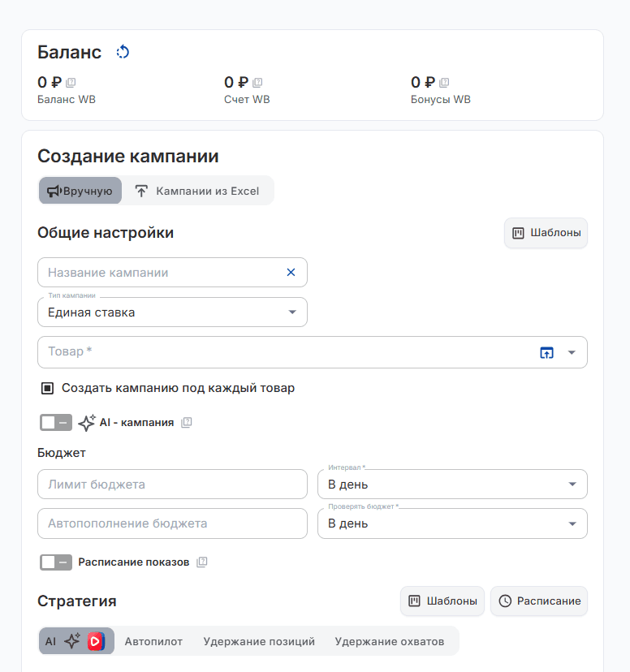Viewport: 630px width, 672px height.
Task: Toggle Создать кампанию под каждый товар checkbox
Action: coord(47,388)
